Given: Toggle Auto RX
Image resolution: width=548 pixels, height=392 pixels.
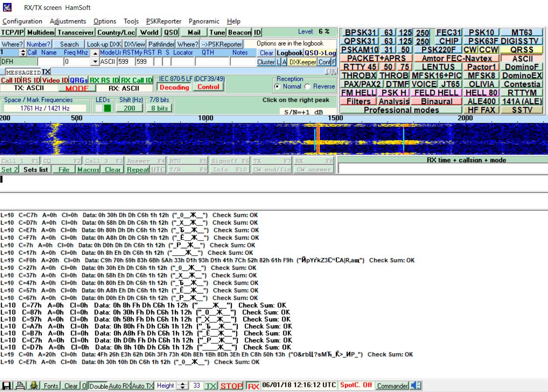Looking at the screenshot, I should click(x=120, y=386).
